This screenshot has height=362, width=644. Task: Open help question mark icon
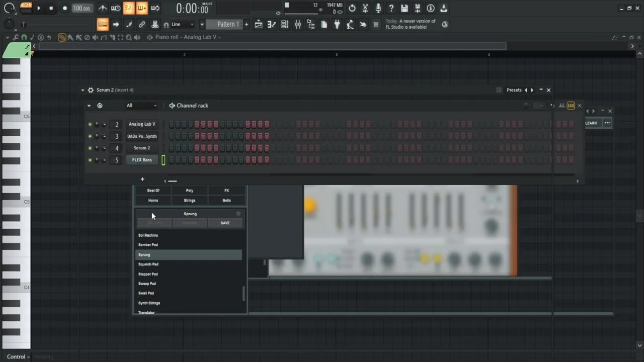click(391, 8)
